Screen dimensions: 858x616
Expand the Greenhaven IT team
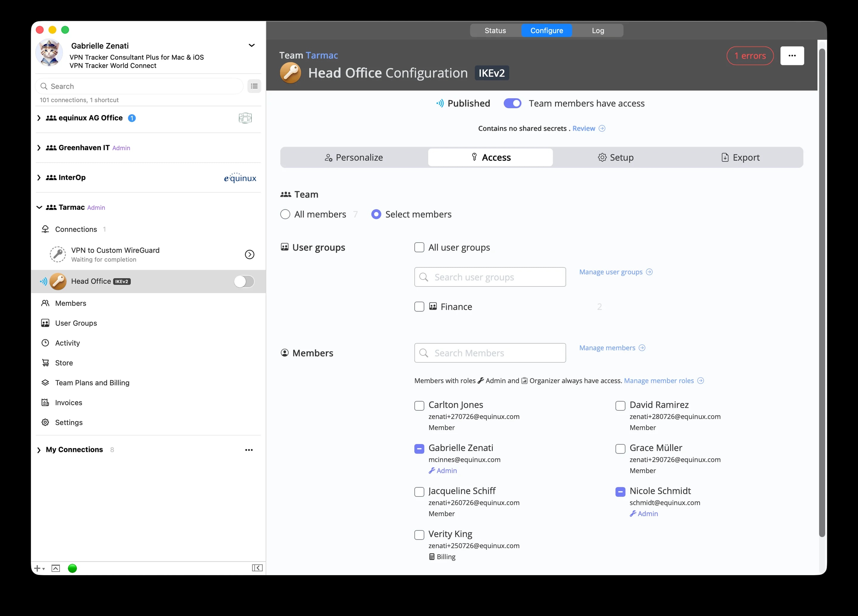[39, 148]
